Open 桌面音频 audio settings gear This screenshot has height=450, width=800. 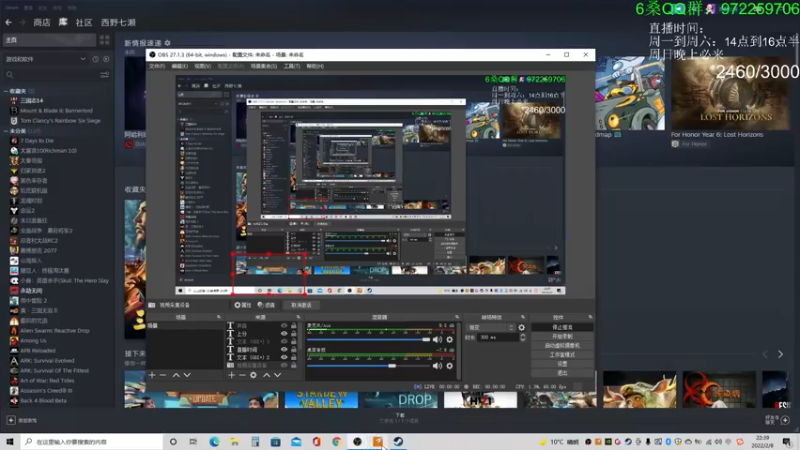pos(449,366)
